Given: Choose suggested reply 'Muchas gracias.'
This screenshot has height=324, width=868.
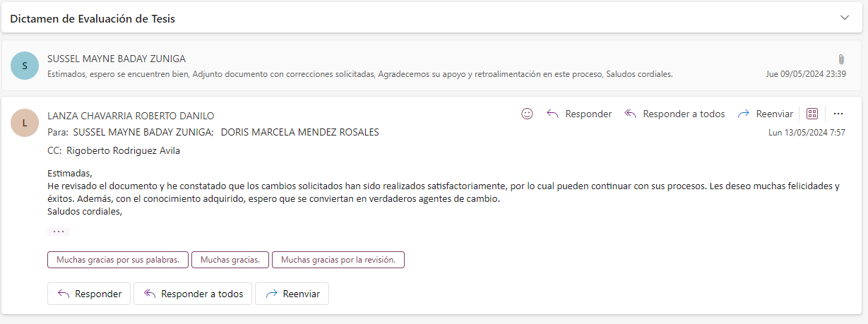Looking at the screenshot, I should pyautogui.click(x=230, y=260).
